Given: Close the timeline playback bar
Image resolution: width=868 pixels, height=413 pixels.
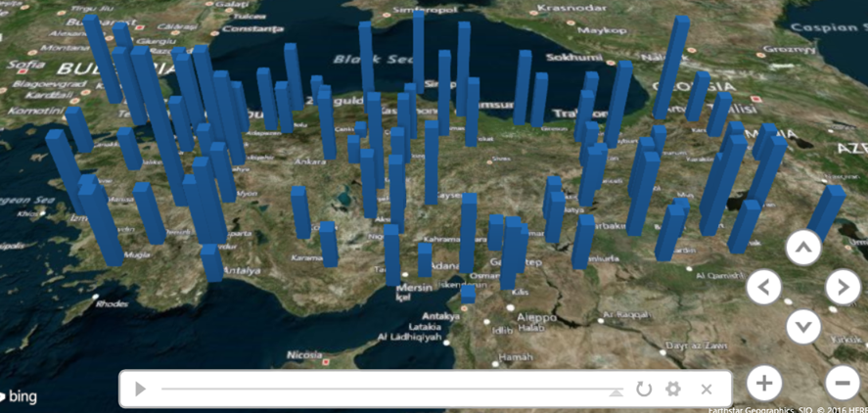Looking at the screenshot, I should (707, 390).
